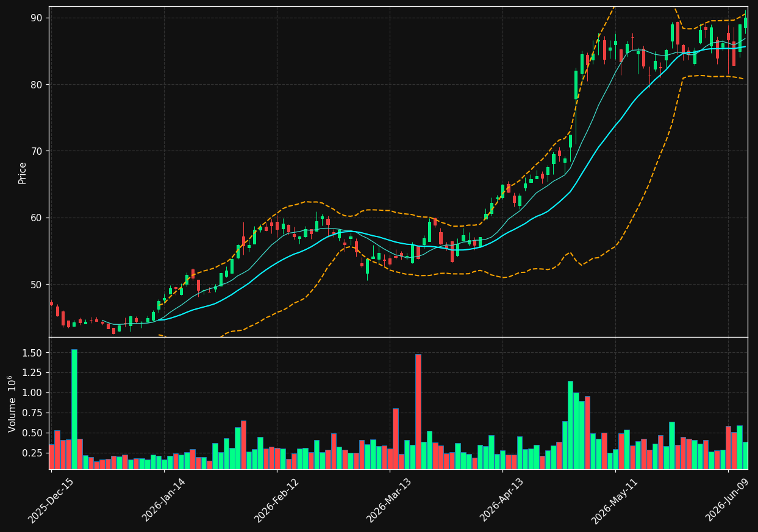Click the tallest green volume bar in December
This screenshot has width=758, height=532.
pyautogui.click(x=74, y=409)
